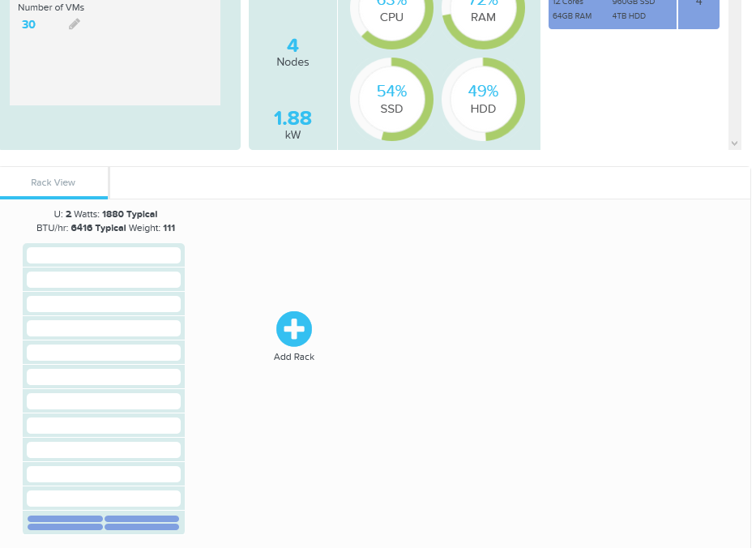Click the HDD 49% usage gauge

[483, 97]
